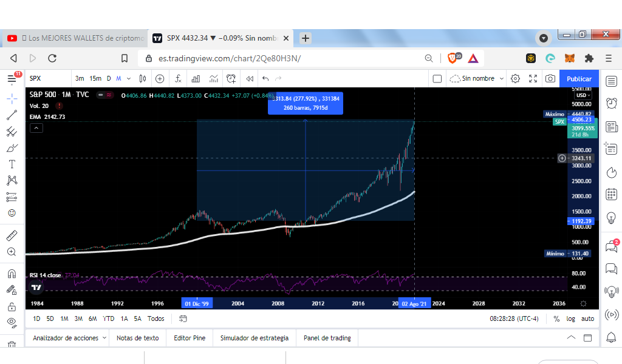Open the Indicators (fx) menu

tap(178, 79)
